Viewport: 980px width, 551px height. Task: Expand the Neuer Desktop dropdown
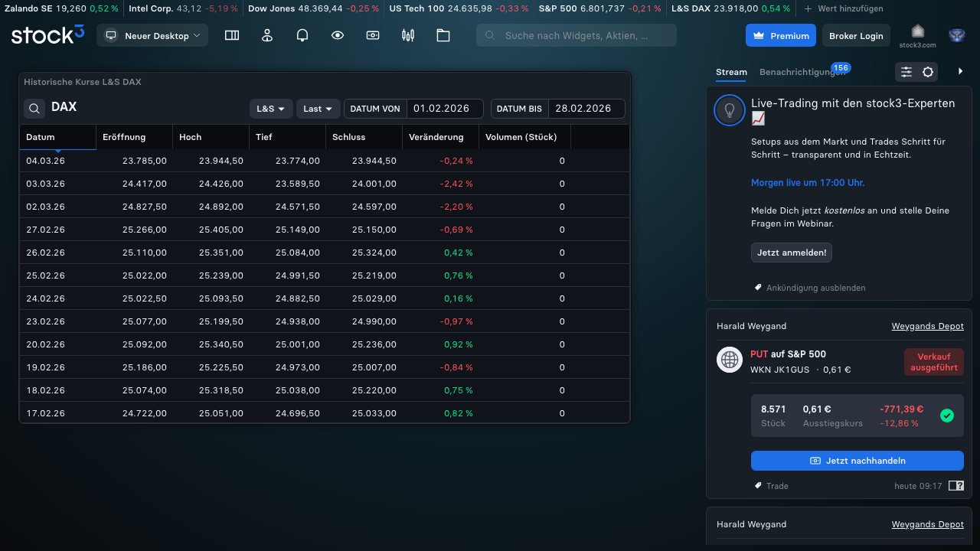tap(152, 35)
